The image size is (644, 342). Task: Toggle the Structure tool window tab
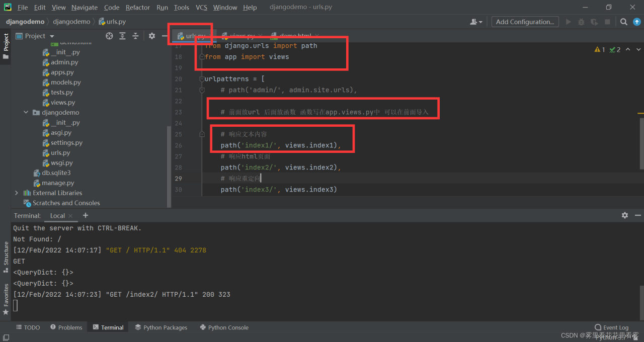[x=6, y=256]
